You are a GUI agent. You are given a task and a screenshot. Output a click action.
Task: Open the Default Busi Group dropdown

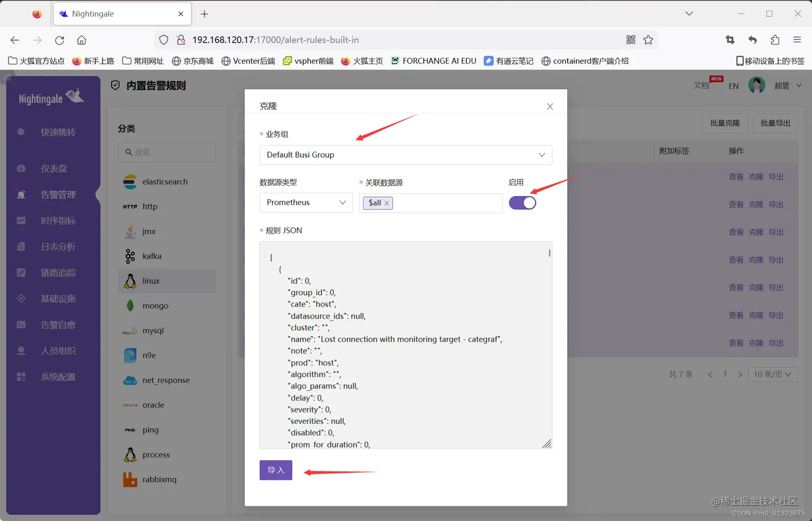tap(405, 155)
